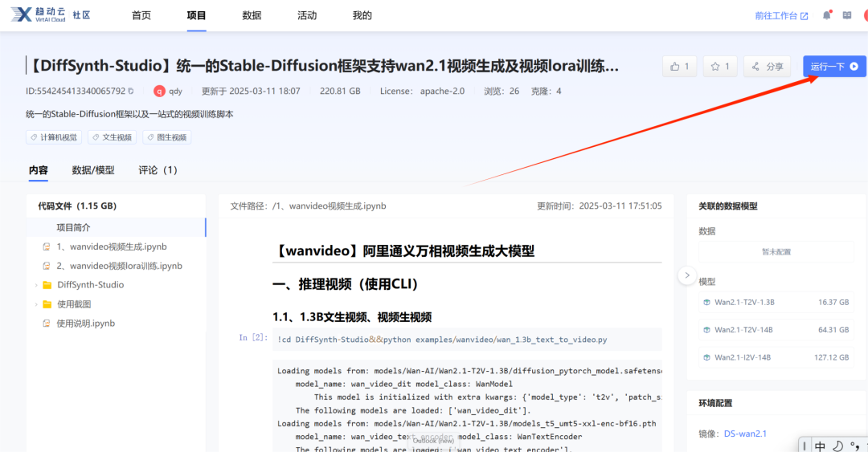
Task: Click the 代码文件（1.15 GB）header
Action: [x=77, y=206]
